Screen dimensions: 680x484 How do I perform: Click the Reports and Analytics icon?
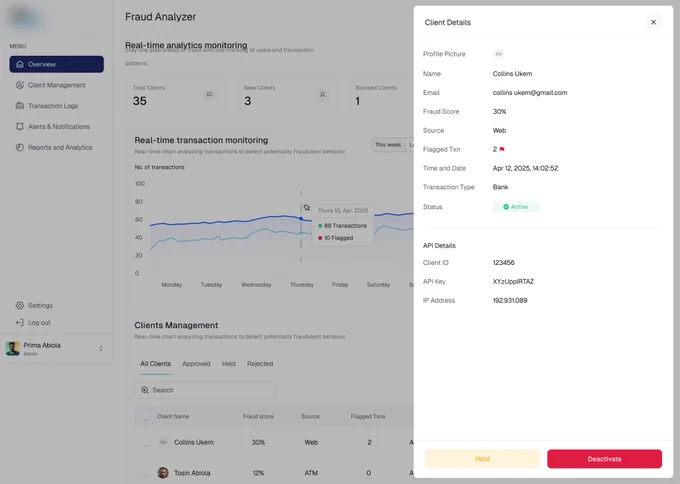[20, 147]
